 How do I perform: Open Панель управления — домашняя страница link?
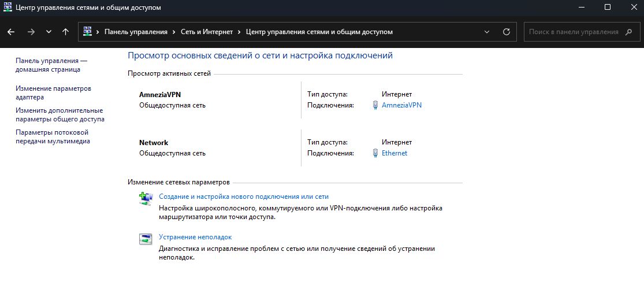[x=51, y=65]
